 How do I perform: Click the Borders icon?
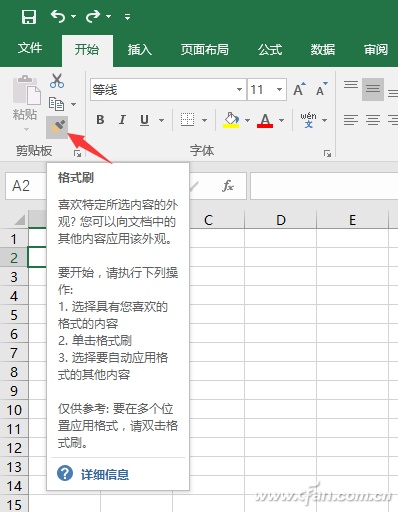click(187, 120)
